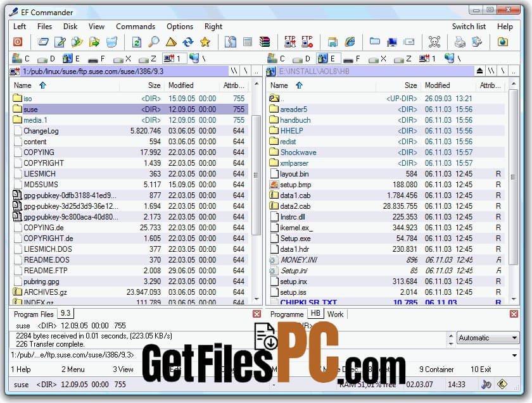Image resolution: width=532 pixels, height=403 pixels.
Task: Select the UP-DIR entry in right pane
Action: click(x=386, y=98)
